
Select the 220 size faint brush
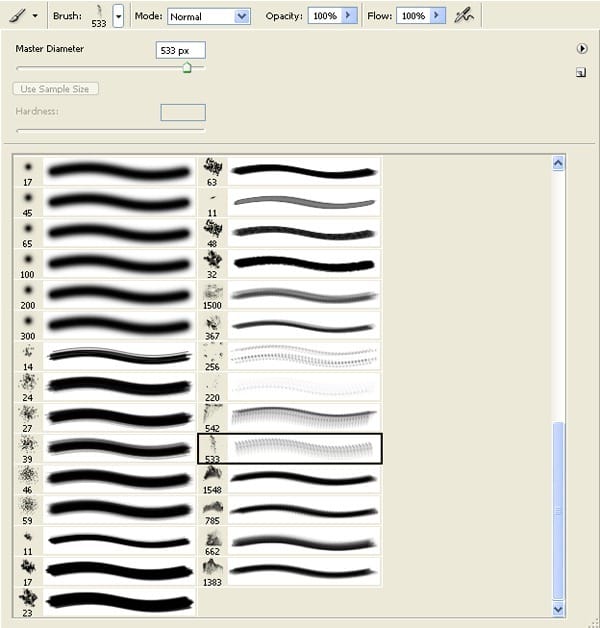(290, 387)
